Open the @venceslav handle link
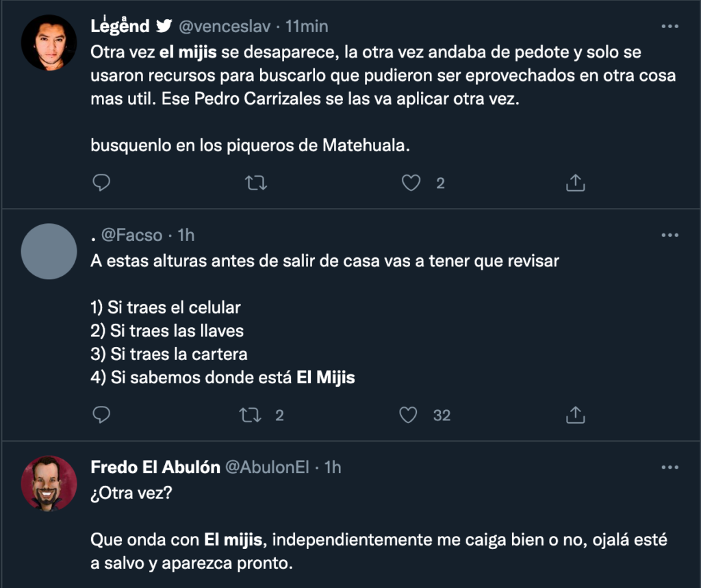Image resolution: width=701 pixels, height=588 pixels. [x=224, y=27]
